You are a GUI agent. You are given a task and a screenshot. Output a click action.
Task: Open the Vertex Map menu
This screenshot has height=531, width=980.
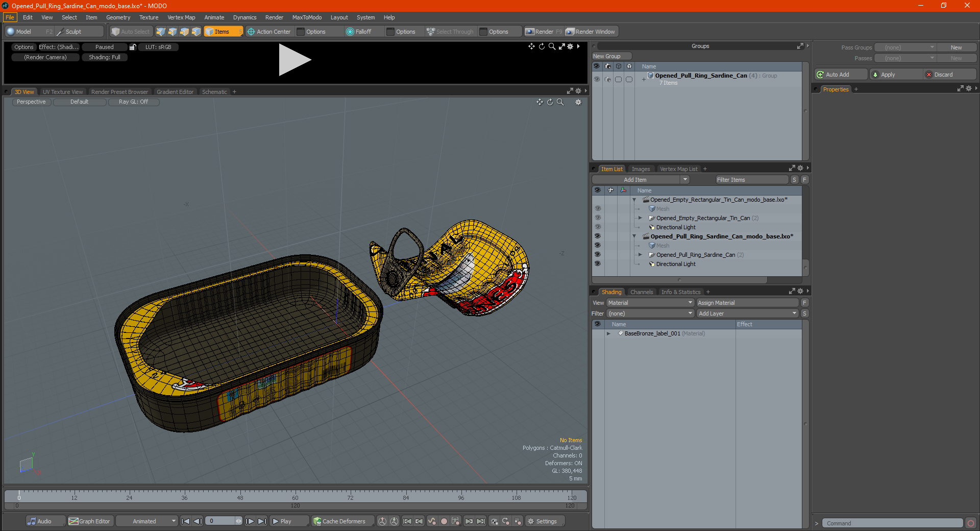tap(181, 17)
